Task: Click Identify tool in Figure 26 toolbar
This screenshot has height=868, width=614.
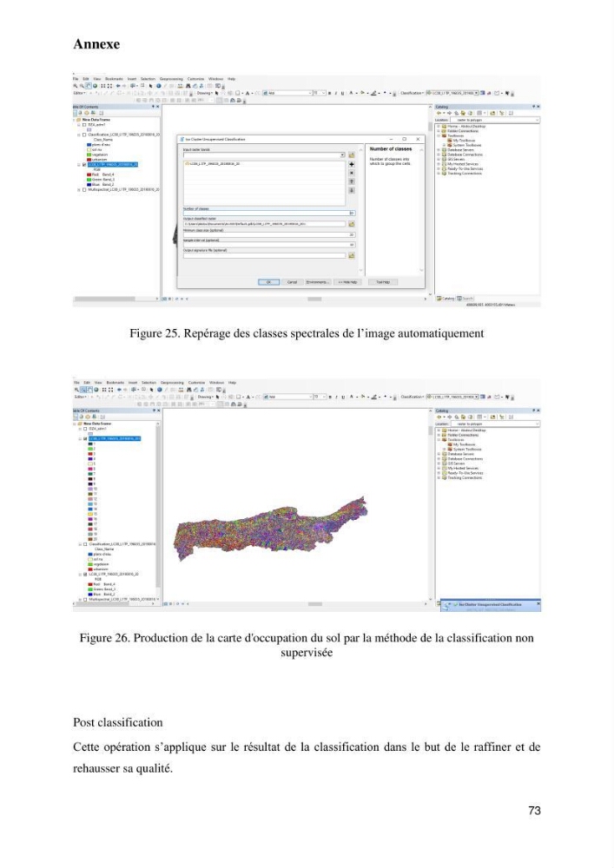Action: point(160,390)
